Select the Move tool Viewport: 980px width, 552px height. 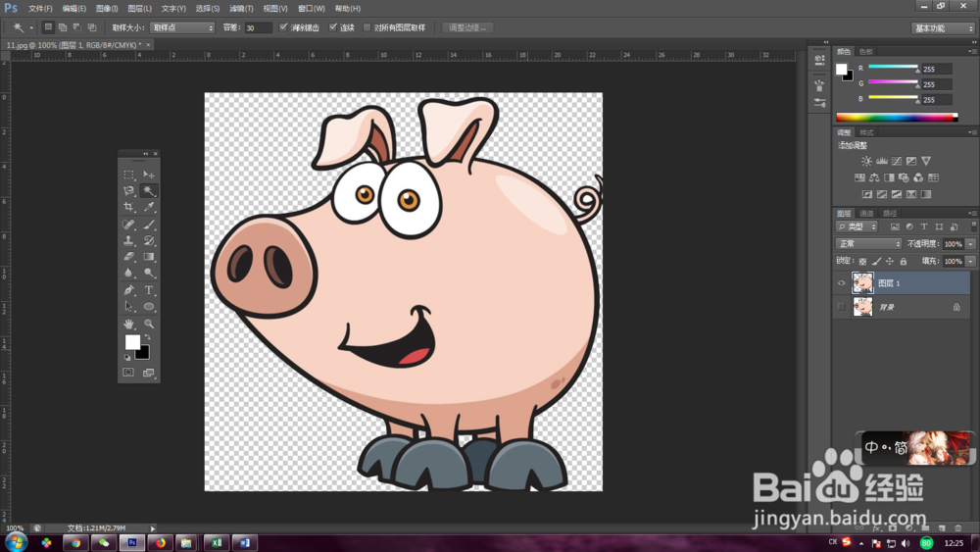coord(149,175)
